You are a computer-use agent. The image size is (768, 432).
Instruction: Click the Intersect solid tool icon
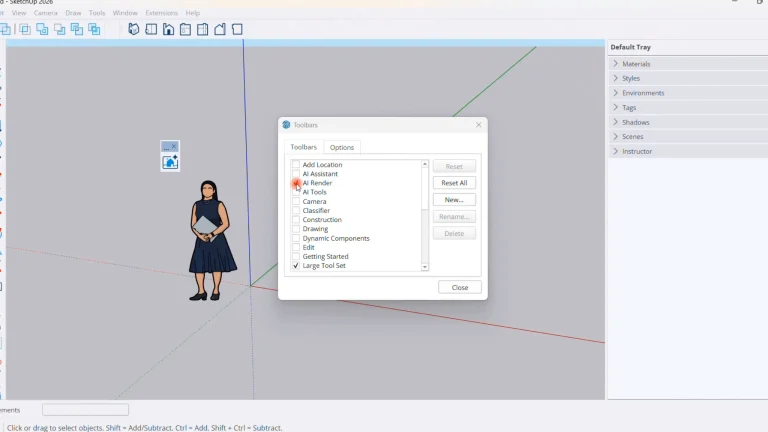(24, 29)
